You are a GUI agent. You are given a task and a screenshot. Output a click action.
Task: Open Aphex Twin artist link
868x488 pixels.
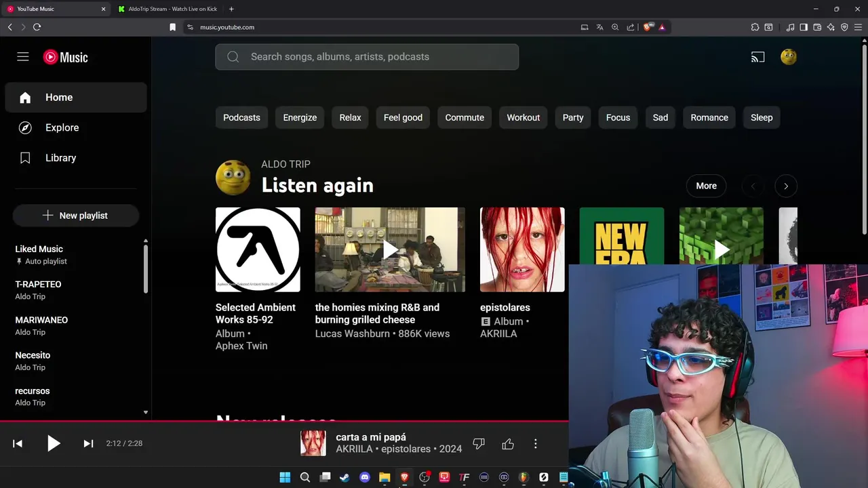[241, 346]
